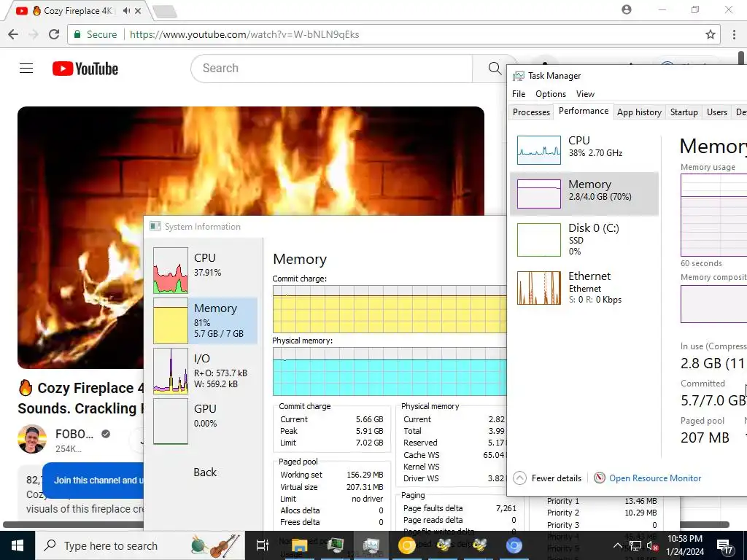
Task: Select the GPU graph in System Information
Action: pos(171,421)
